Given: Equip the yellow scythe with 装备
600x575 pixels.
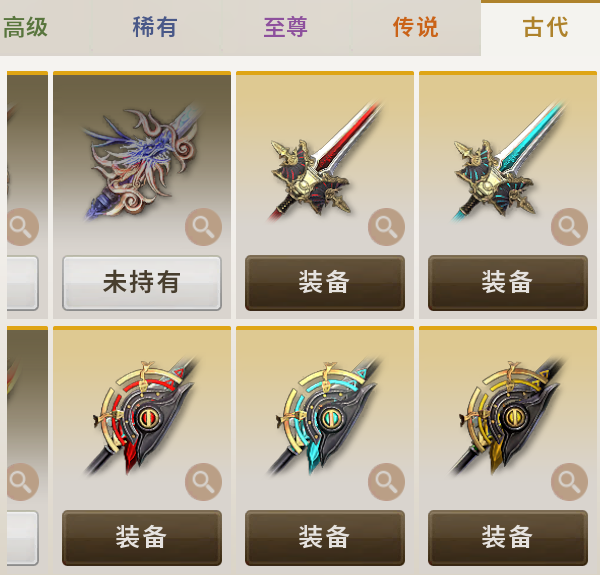Looking at the screenshot, I should tap(508, 538).
